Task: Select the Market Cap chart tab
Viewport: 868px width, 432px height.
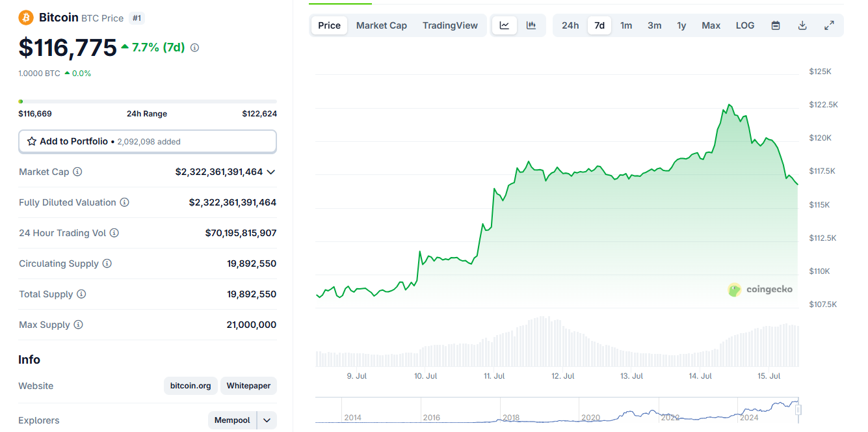Action: point(382,25)
